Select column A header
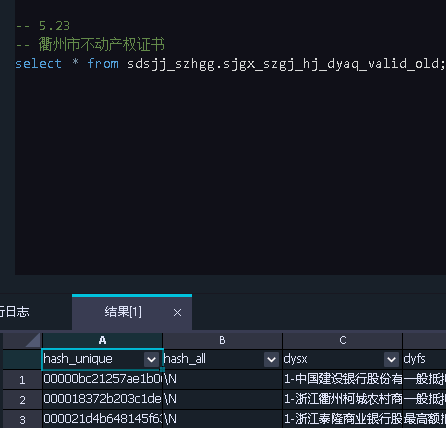 click(x=102, y=340)
